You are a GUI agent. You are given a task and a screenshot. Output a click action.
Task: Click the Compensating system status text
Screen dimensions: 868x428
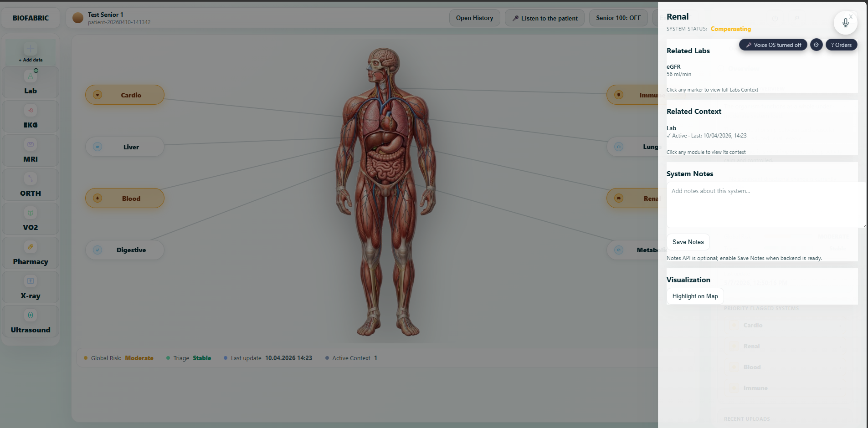[x=730, y=29]
